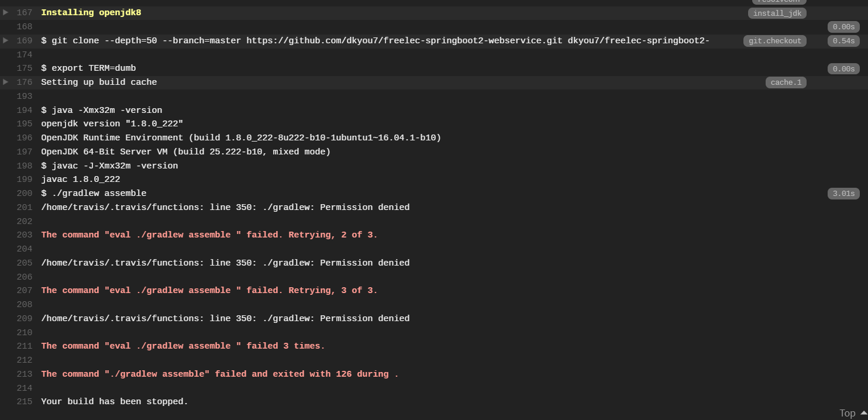Click 'Your build has been stopped.' text
The image size is (868, 420).
coord(115,401)
